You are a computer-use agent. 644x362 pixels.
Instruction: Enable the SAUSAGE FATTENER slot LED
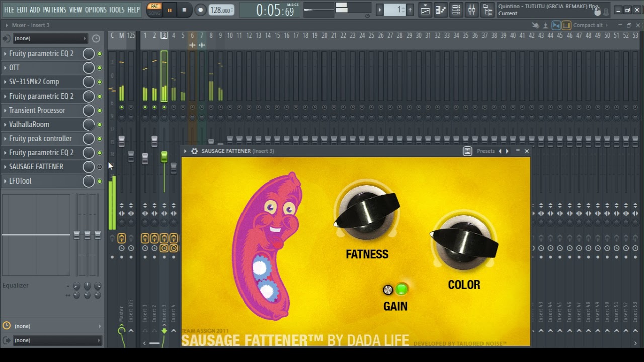click(99, 167)
